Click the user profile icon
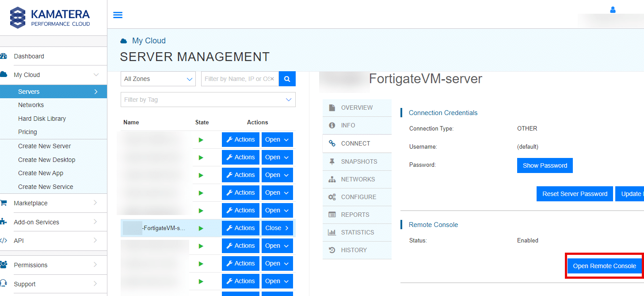The image size is (644, 296). (x=613, y=9)
